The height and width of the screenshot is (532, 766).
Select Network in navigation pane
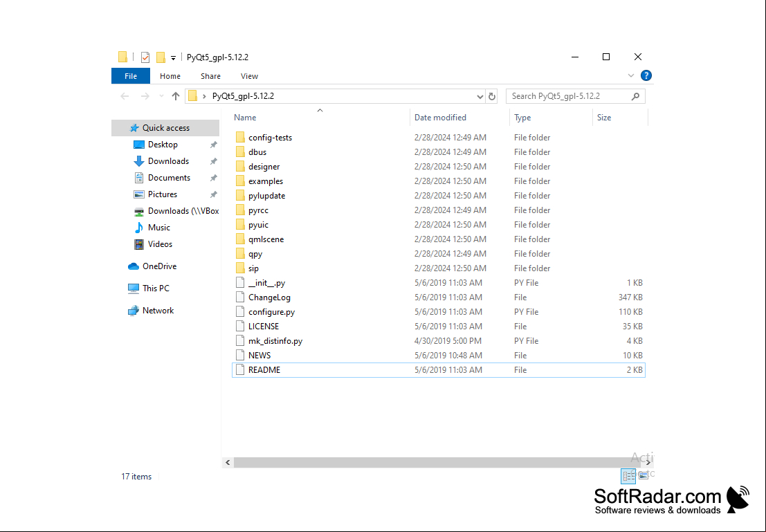tap(158, 311)
